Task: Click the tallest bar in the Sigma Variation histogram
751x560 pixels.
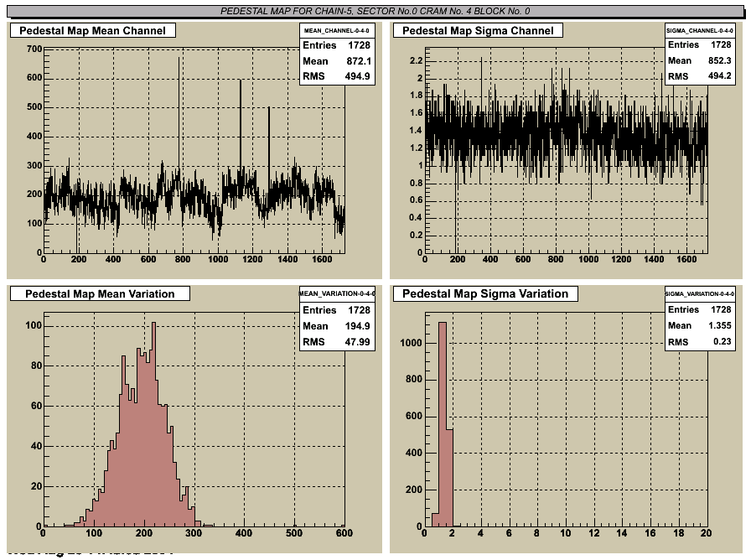Action: click(442, 424)
